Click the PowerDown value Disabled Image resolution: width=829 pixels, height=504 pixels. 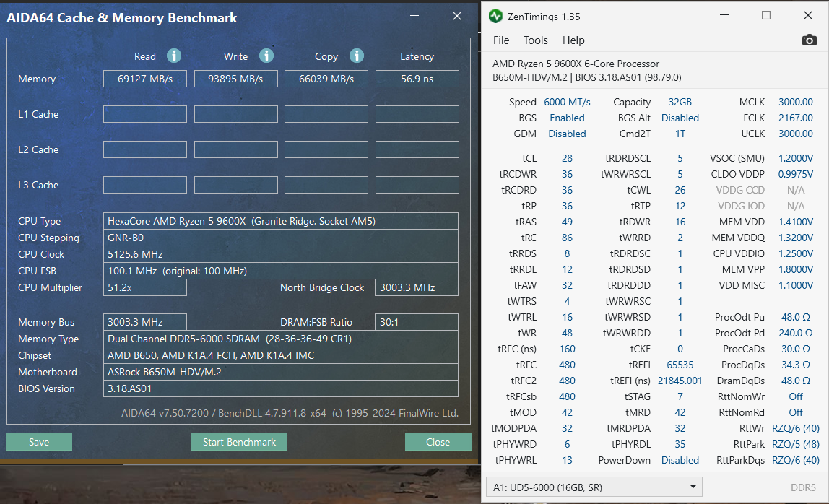(680, 459)
